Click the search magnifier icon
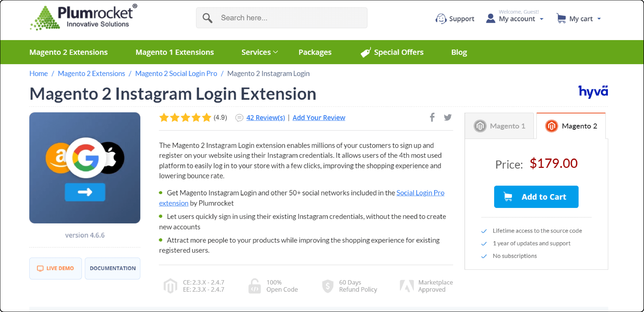The image size is (644, 312). [x=207, y=18]
